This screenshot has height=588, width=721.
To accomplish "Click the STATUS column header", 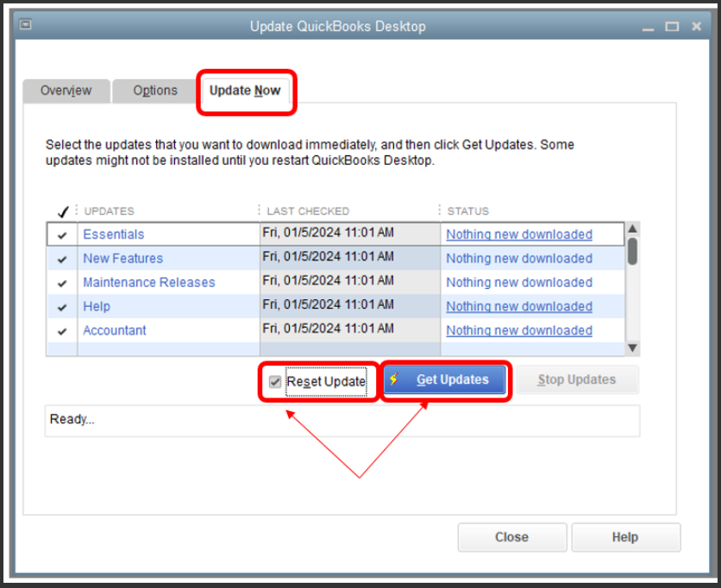I will coord(468,211).
